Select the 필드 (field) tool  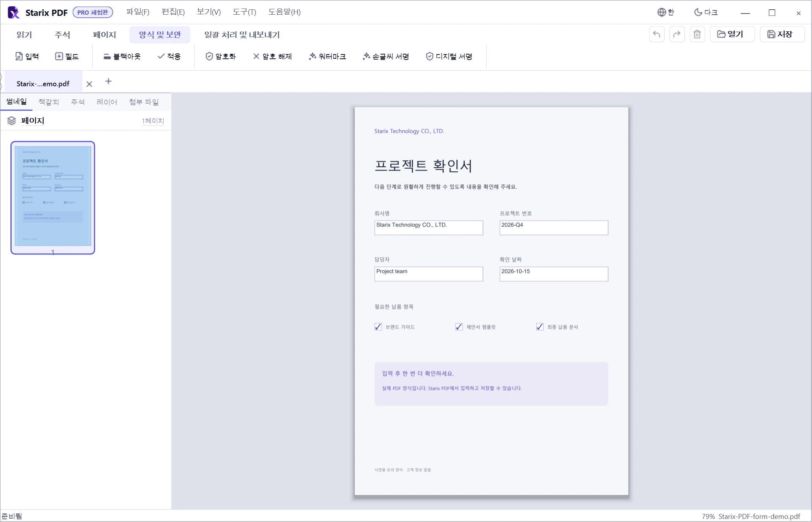click(67, 56)
